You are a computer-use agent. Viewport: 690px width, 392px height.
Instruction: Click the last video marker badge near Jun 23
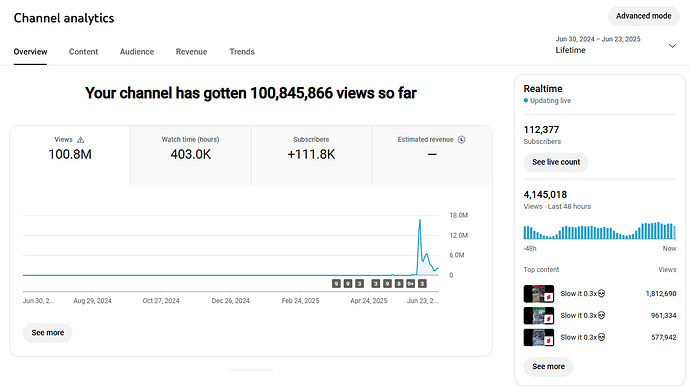point(422,284)
